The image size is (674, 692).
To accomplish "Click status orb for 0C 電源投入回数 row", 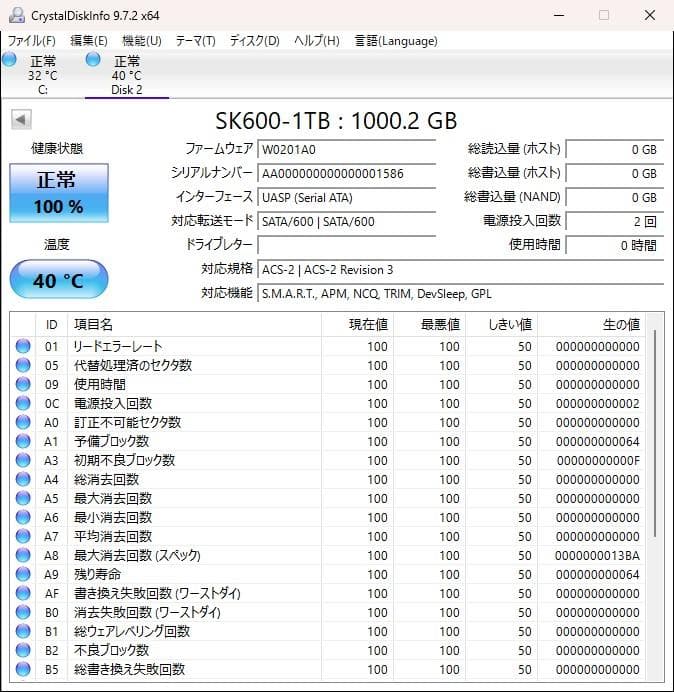I will (23, 403).
